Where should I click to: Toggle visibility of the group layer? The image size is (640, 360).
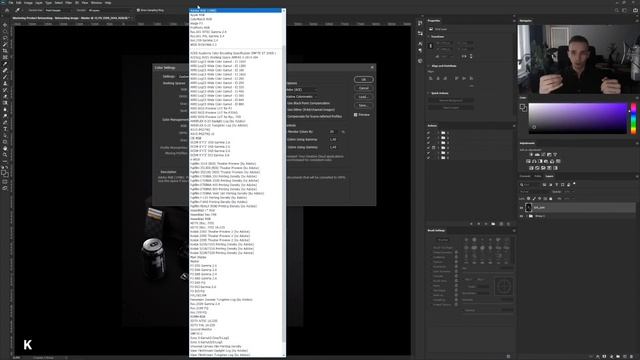521,216
